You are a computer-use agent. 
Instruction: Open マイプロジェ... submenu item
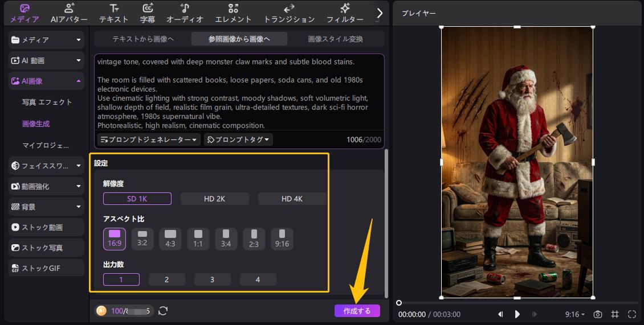pos(46,145)
